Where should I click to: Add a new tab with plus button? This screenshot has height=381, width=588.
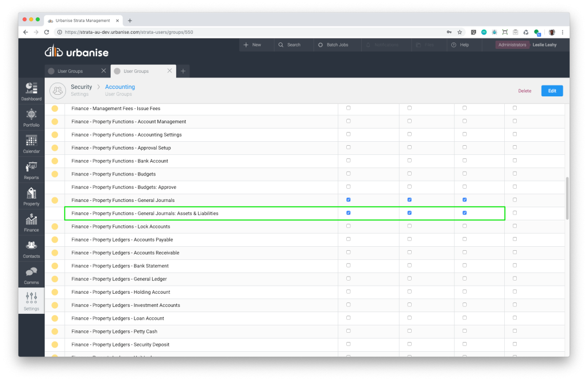(x=183, y=71)
